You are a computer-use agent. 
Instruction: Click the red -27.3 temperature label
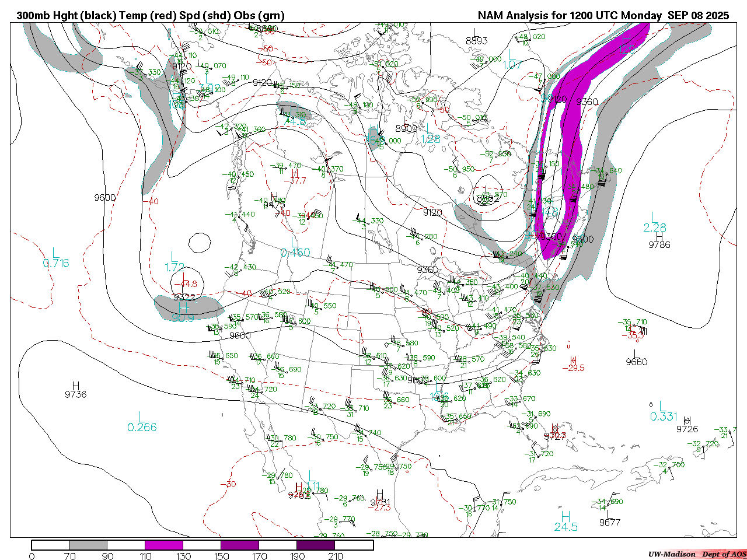(x=379, y=508)
